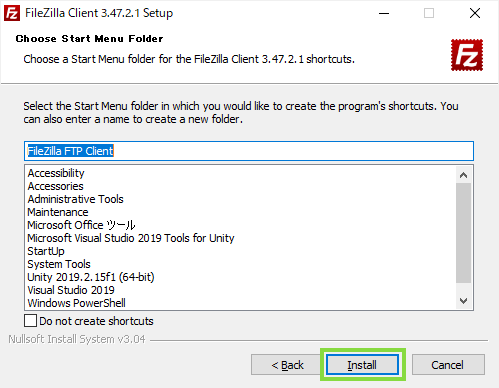
Task: Click the Install button
Action: click(362, 365)
